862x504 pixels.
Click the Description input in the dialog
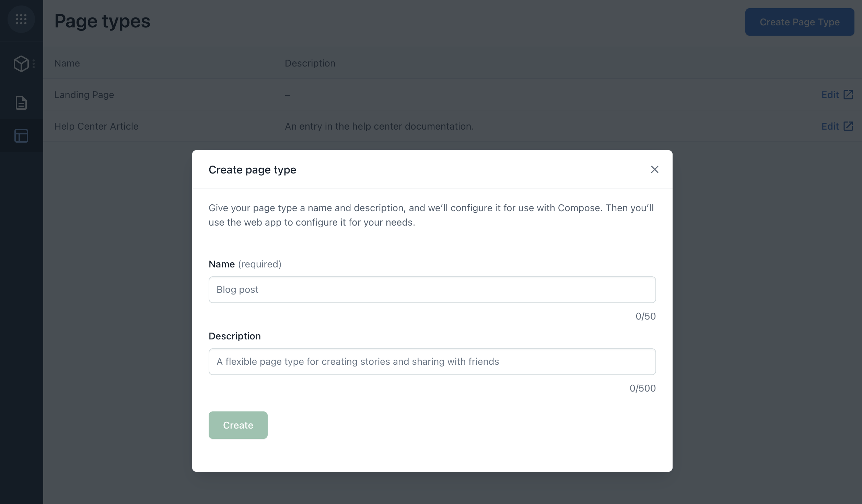point(432,361)
